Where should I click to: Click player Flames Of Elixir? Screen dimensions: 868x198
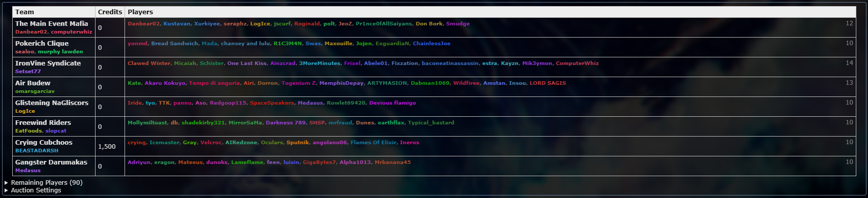pyautogui.click(x=374, y=143)
